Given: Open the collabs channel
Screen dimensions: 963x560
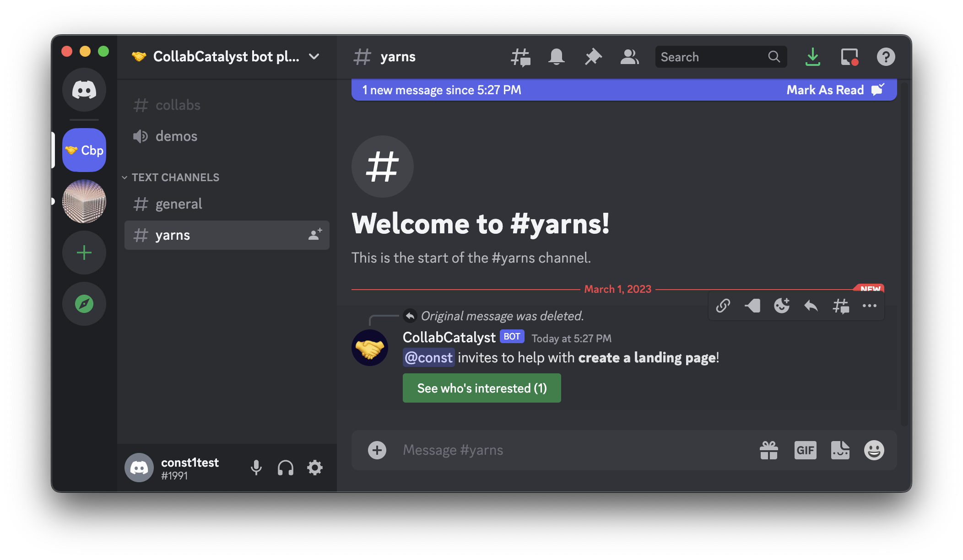Looking at the screenshot, I should 227,105.
